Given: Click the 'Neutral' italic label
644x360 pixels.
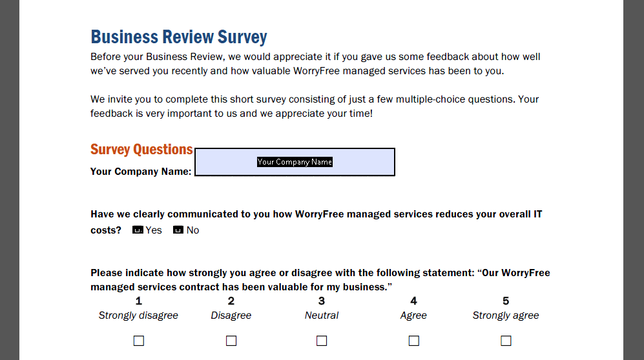Looking at the screenshot, I should click(322, 315).
